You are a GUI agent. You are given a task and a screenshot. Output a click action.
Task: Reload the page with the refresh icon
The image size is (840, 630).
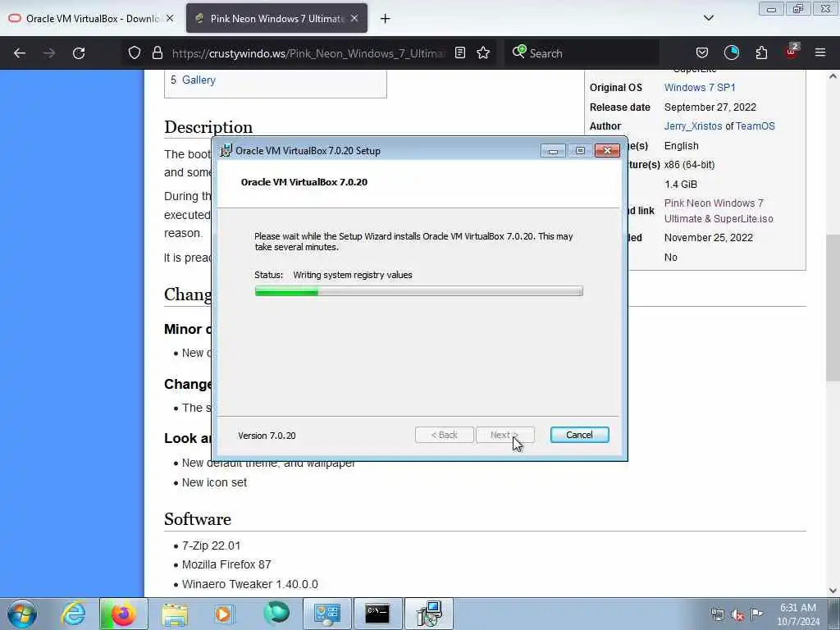click(x=79, y=53)
